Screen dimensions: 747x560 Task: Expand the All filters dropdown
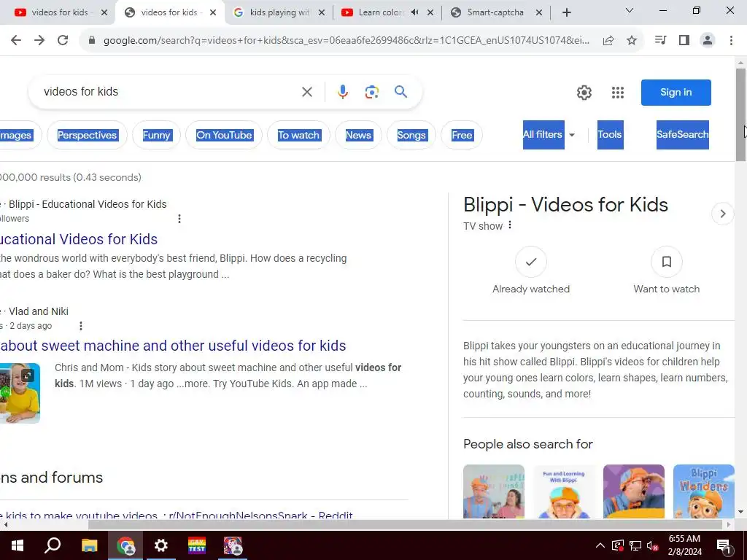(549, 135)
